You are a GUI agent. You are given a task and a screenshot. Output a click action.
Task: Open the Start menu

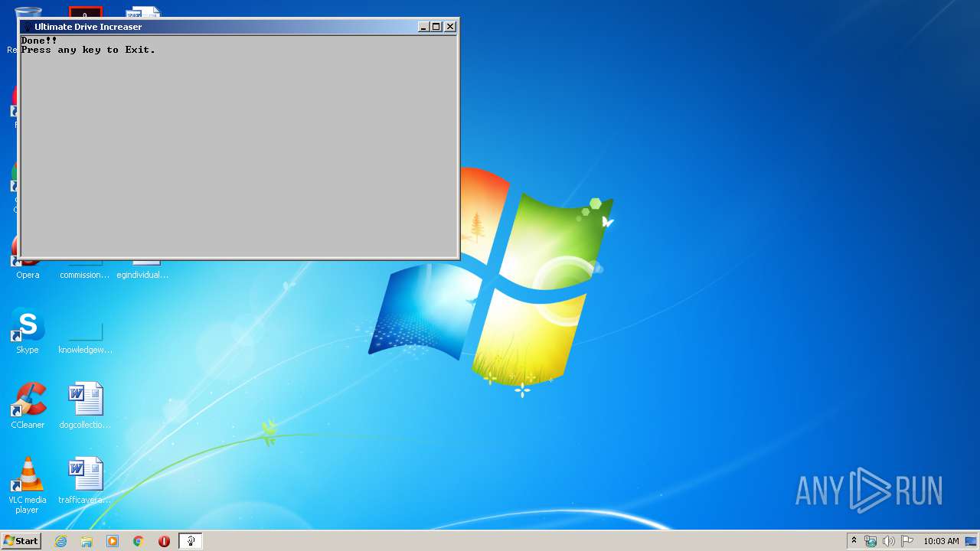pos(21,541)
